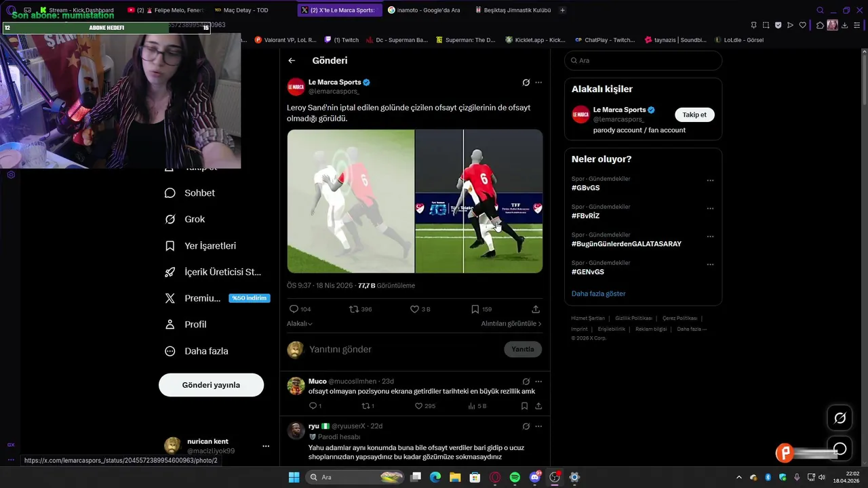Open the Twitch bookmark in bookmarks bar
This screenshot has height=488, width=868.
pyautogui.click(x=342, y=40)
